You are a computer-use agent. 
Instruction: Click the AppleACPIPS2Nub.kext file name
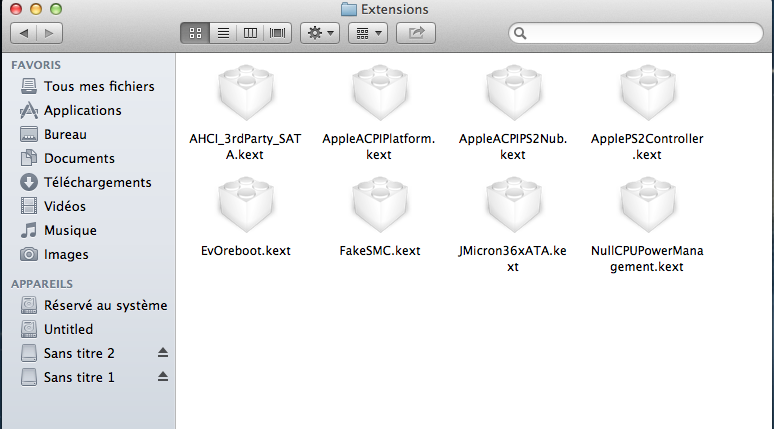513,147
